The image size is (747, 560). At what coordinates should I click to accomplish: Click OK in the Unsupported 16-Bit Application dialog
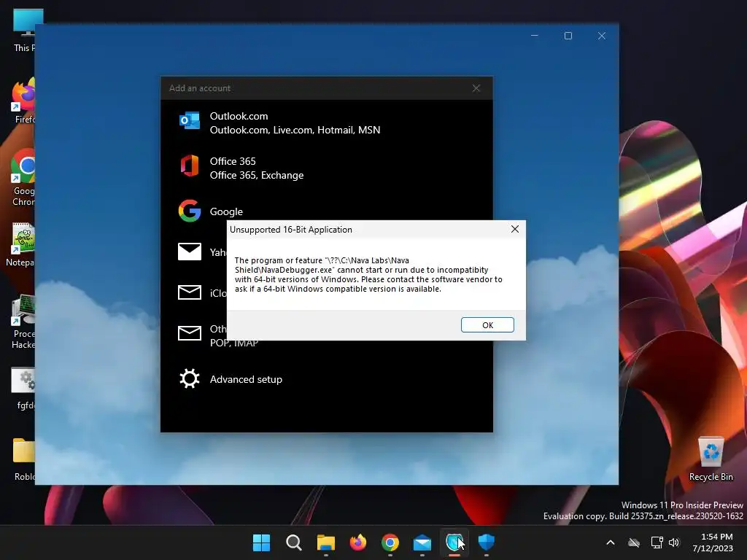pos(487,324)
